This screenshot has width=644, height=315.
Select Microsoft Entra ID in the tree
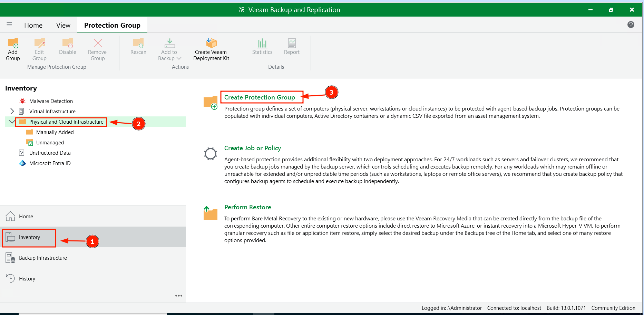tap(50, 163)
